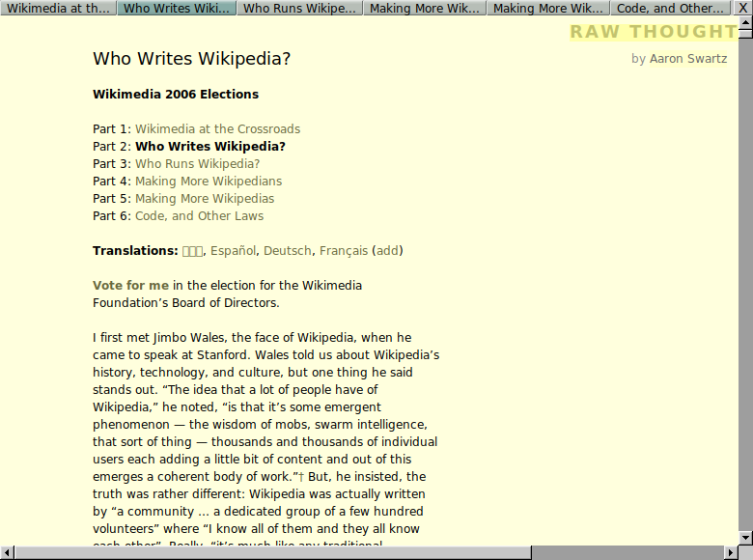Open the Deutsch translation link
The width and height of the screenshot is (753, 560).
[287, 251]
